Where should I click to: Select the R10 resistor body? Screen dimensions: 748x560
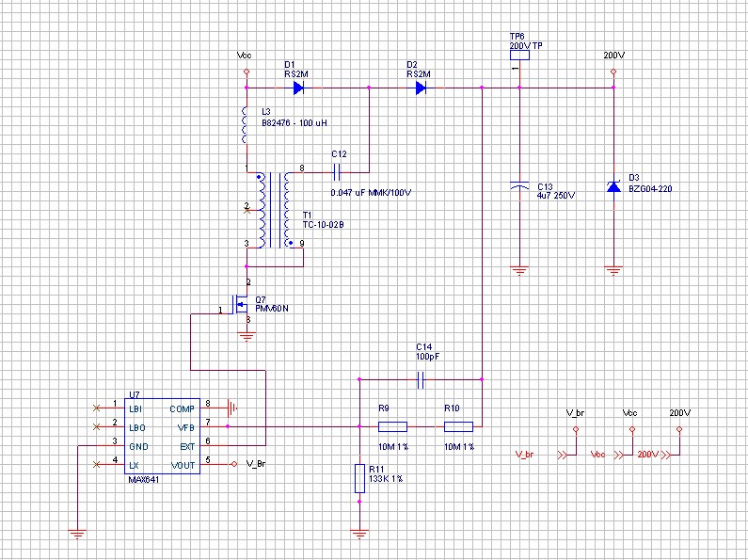(x=457, y=426)
